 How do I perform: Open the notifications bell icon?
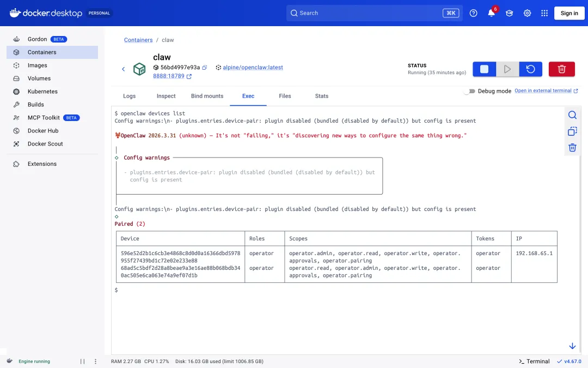(x=491, y=13)
